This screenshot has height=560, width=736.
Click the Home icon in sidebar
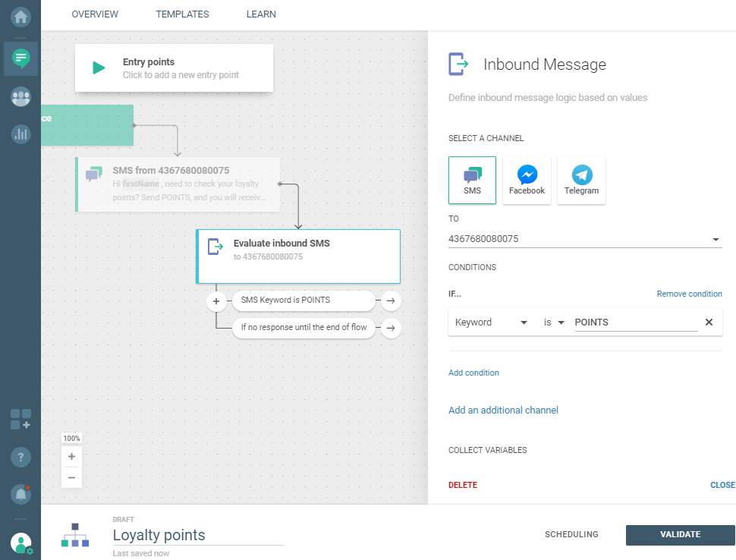pyautogui.click(x=20, y=16)
